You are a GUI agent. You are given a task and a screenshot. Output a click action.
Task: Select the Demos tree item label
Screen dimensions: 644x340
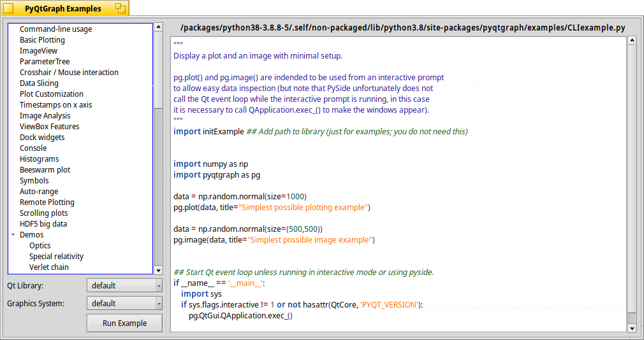pos(32,234)
